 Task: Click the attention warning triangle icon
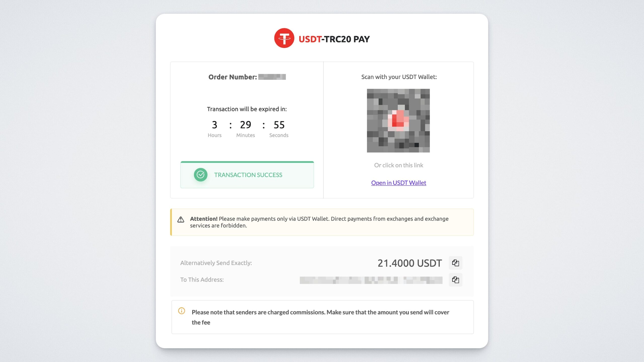[181, 219]
